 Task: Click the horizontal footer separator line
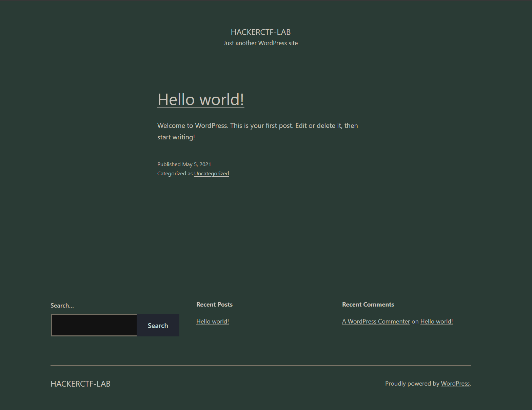coord(260,366)
